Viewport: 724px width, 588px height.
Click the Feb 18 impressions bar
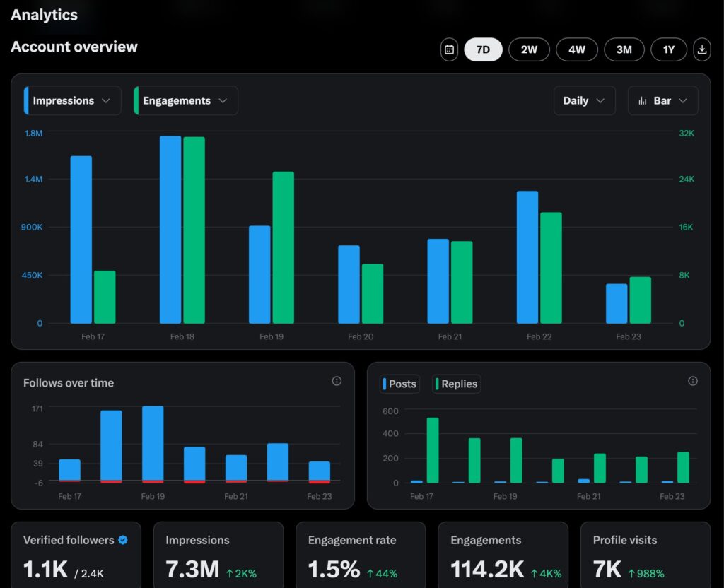coord(169,226)
